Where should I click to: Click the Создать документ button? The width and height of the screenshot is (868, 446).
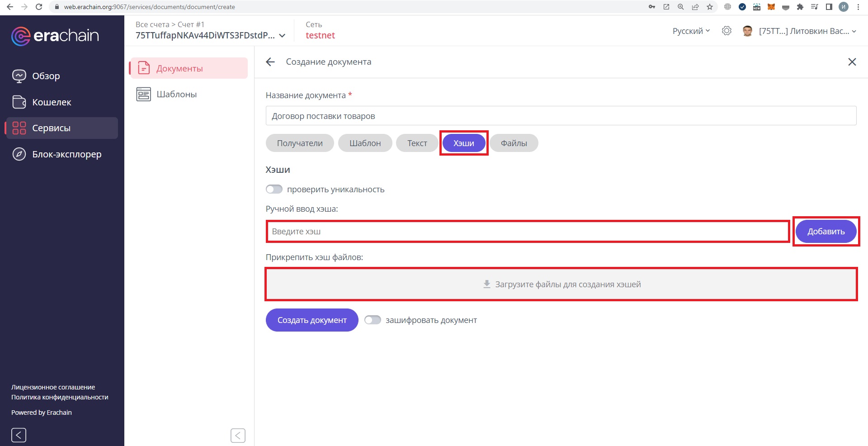tap(312, 320)
